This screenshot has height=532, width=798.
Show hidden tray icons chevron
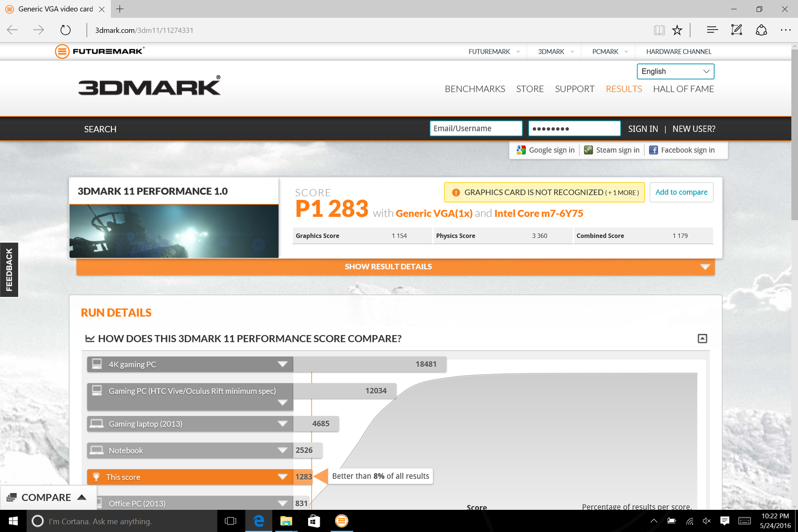(x=653, y=521)
